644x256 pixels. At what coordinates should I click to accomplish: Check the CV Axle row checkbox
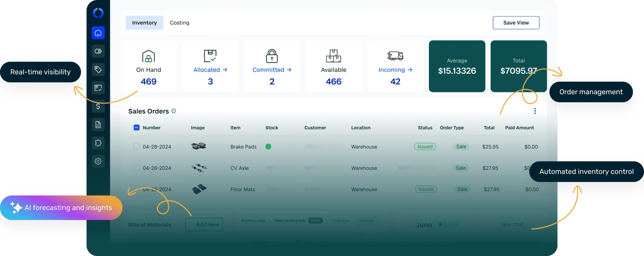[x=136, y=168]
